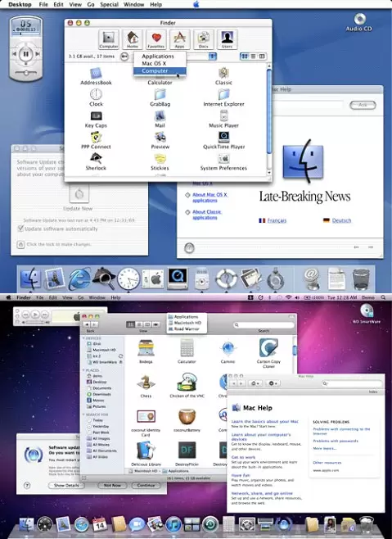Screen dimensions: 392x539
Task: Pause the Music Player playback
Action: pos(25,54)
